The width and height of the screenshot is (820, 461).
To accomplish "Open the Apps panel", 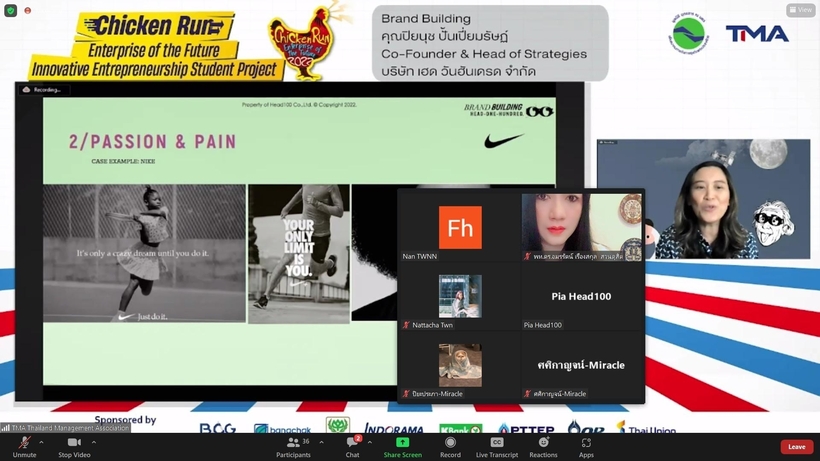I will 586,447.
